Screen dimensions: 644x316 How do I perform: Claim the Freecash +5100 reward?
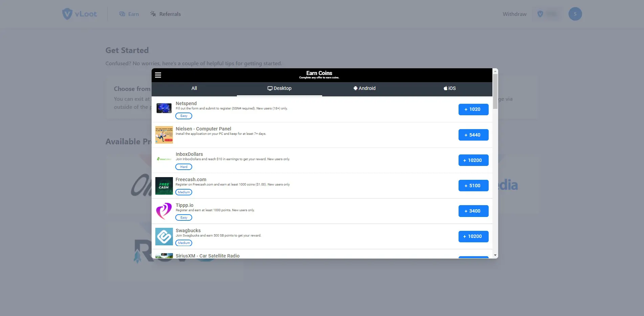point(473,186)
